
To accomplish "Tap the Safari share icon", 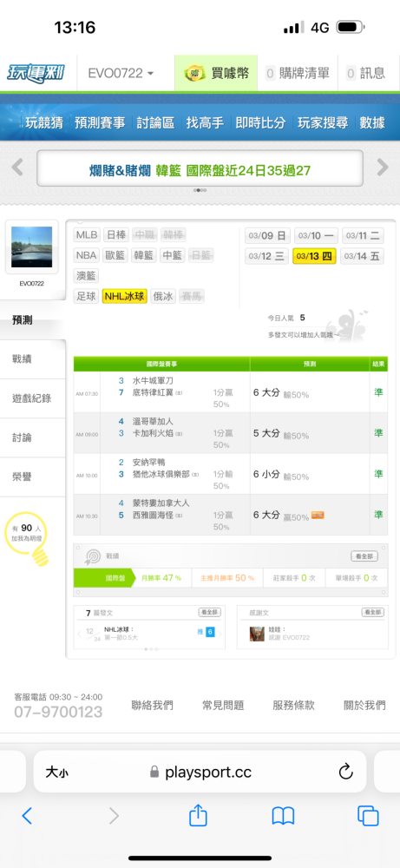I will (198, 815).
